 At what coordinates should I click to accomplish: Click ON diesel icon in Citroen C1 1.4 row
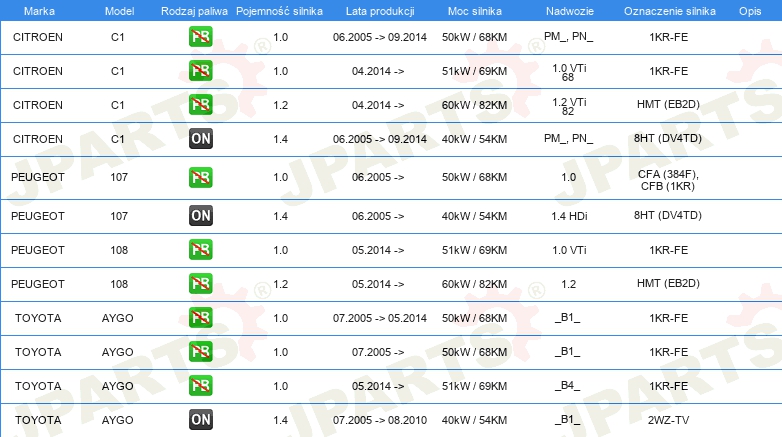click(x=200, y=139)
